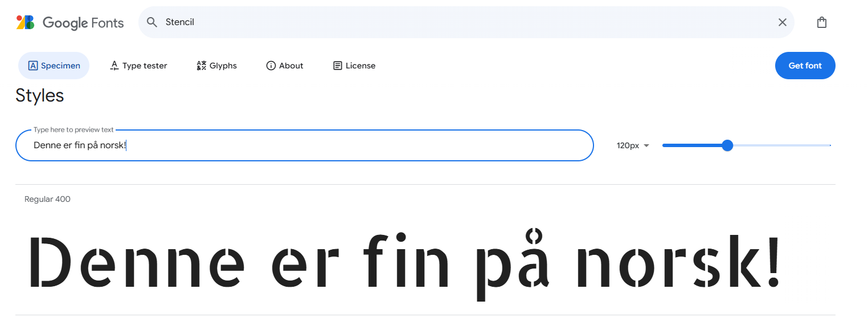The image size is (868, 317).
Task: View the License tab
Action: tap(354, 66)
